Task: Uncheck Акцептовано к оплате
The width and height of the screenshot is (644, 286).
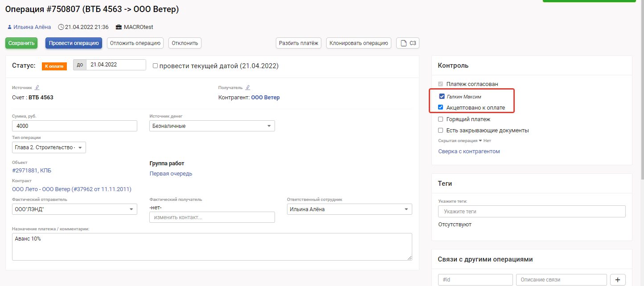Action: point(441,107)
